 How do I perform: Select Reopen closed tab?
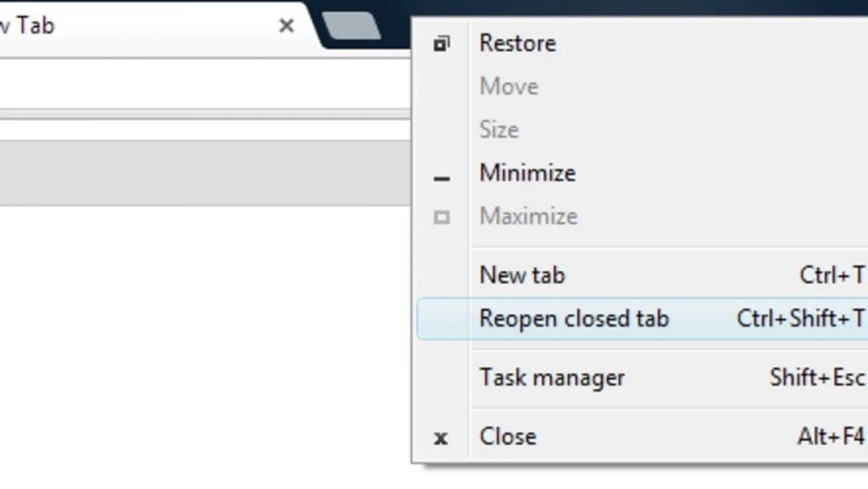pos(574,319)
